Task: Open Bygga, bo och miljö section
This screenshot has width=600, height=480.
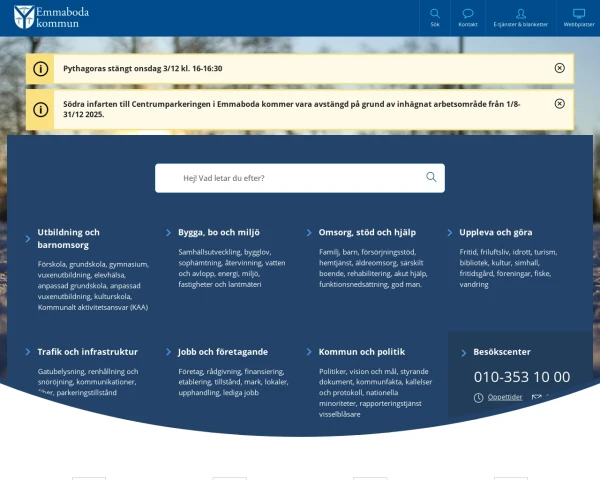Action: point(219,232)
